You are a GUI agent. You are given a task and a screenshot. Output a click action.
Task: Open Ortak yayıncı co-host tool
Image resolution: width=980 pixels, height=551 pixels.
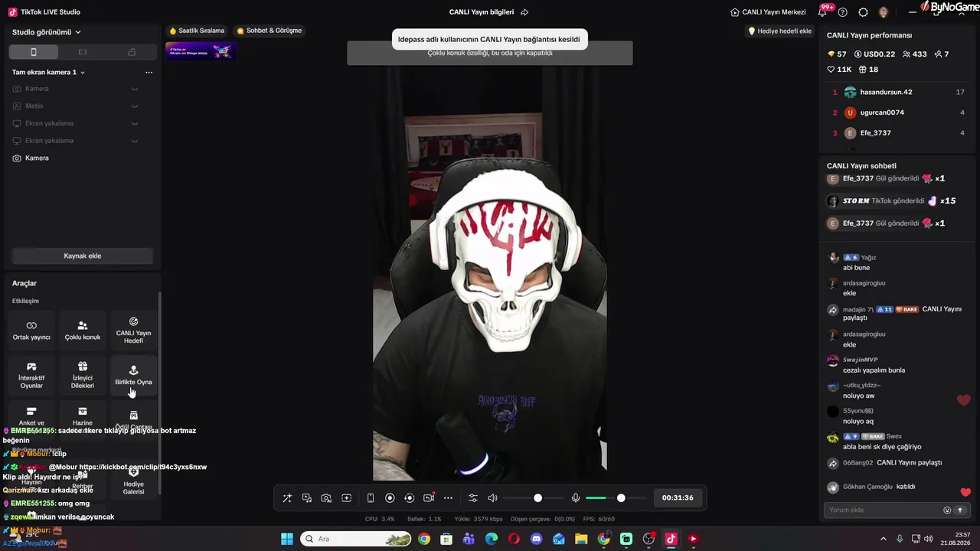point(31,330)
